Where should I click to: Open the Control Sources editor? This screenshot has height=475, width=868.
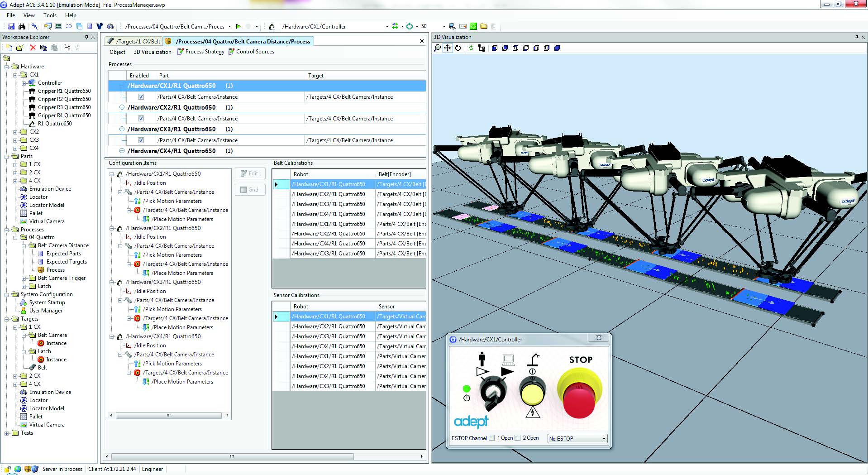click(251, 52)
